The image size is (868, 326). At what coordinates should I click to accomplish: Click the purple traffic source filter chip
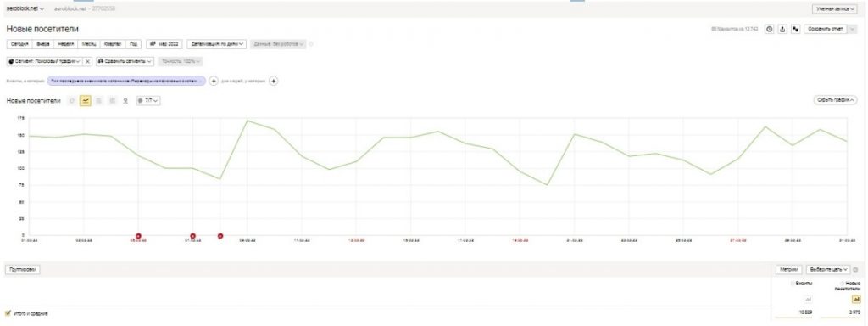(126, 81)
